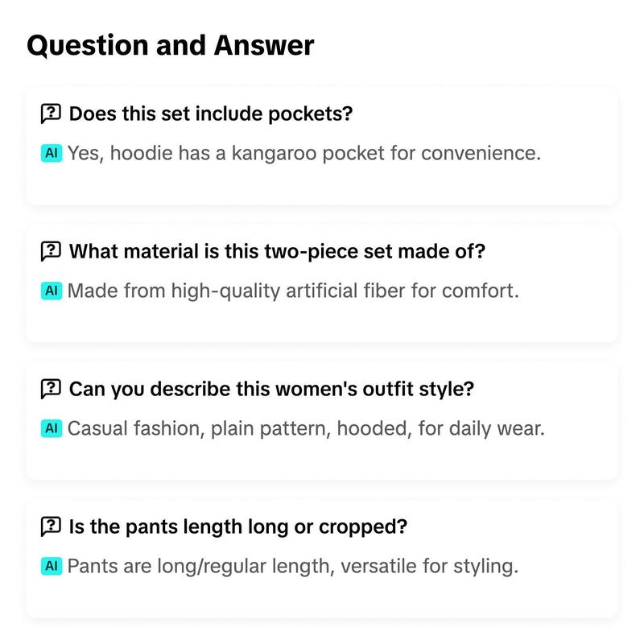
Task: Select the 'Pants are long/regular length' answer text
Action: [293, 566]
